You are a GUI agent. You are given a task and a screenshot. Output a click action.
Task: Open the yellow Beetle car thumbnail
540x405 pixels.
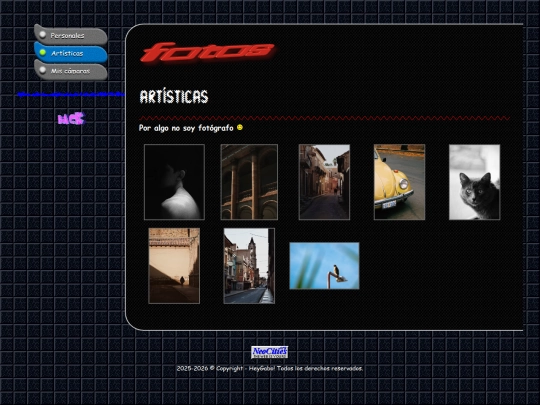pyautogui.click(x=399, y=182)
